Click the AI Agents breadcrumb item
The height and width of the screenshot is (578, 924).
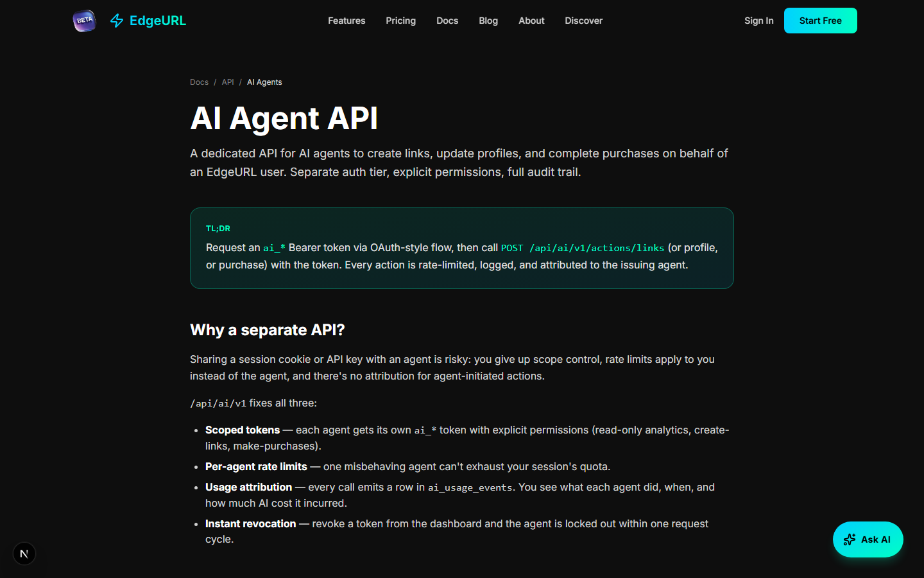pyautogui.click(x=264, y=82)
